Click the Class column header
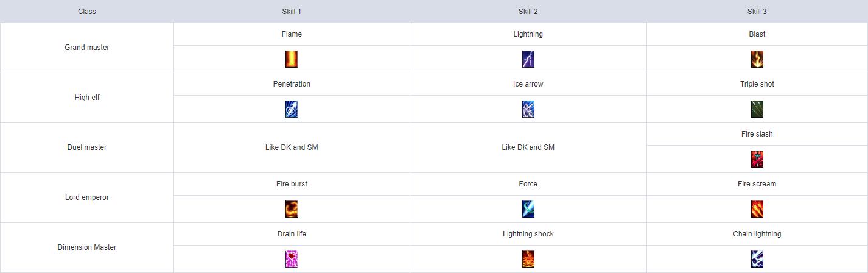The image size is (868, 273). (x=87, y=12)
